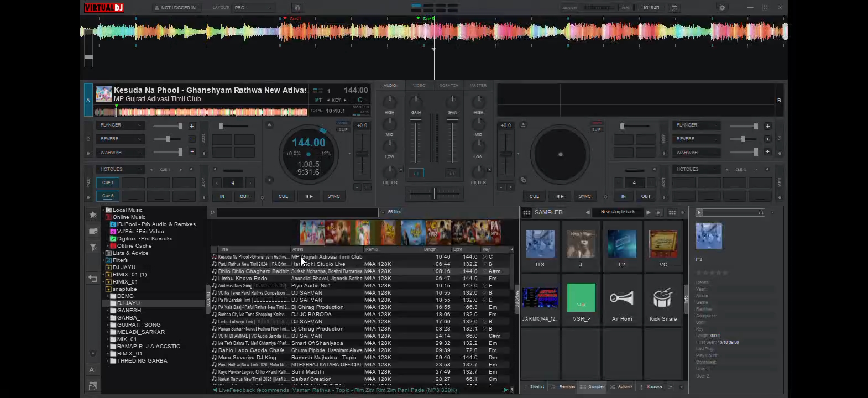
Task: Play the previous sample bank arrow
Action: (588, 212)
